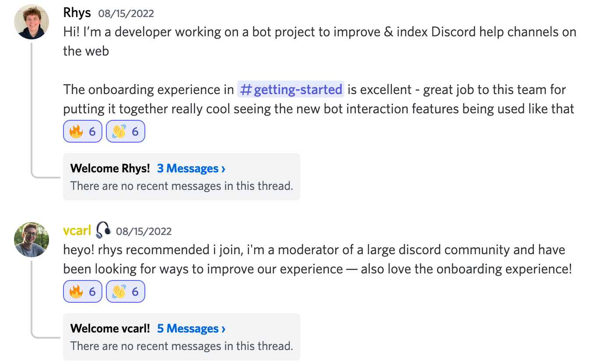
Task: Click the fire emoji reaction on Rhys's message
Action: 82,131
